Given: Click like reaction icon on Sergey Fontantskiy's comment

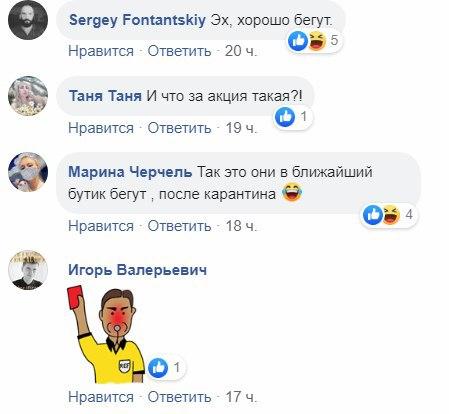Looking at the screenshot, I should (x=298, y=41).
